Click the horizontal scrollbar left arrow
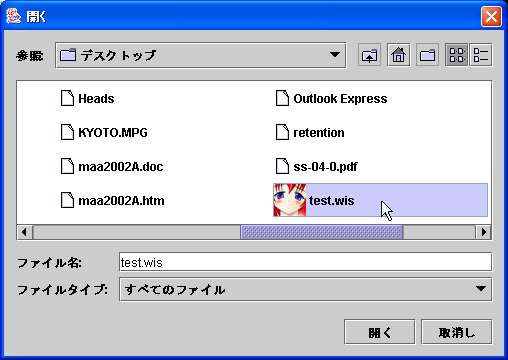The image size is (508, 360). pos(25,232)
